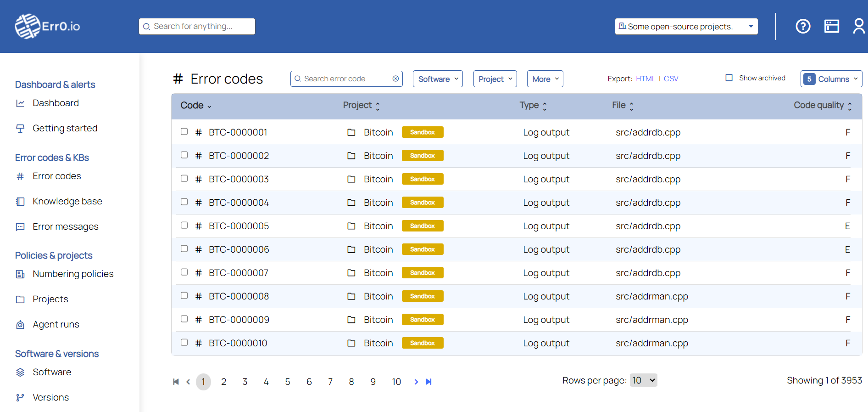The height and width of the screenshot is (412, 868).
Task: Click the Projects folder icon in sidebar
Action: 20,299
